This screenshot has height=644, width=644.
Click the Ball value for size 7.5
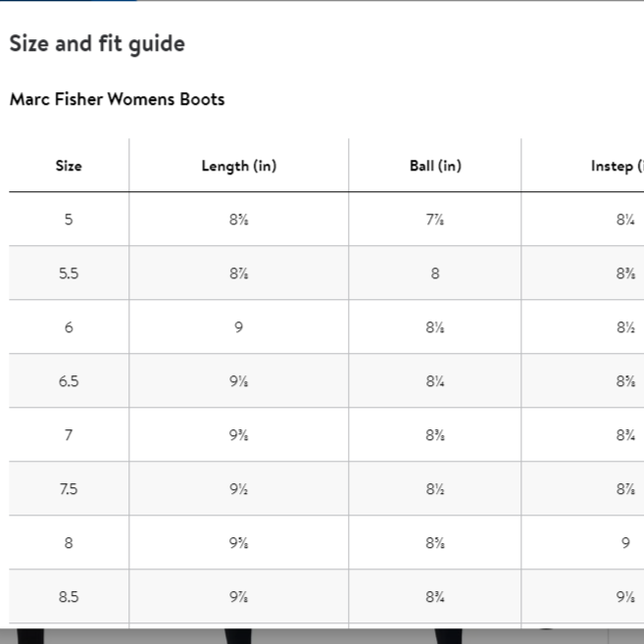point(435,489)
